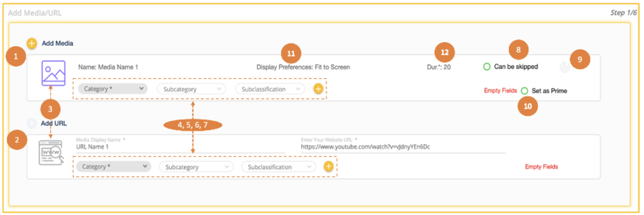Enable the Can be skipped option
Viewport: 644px width, 215px height.
point(487,67)
